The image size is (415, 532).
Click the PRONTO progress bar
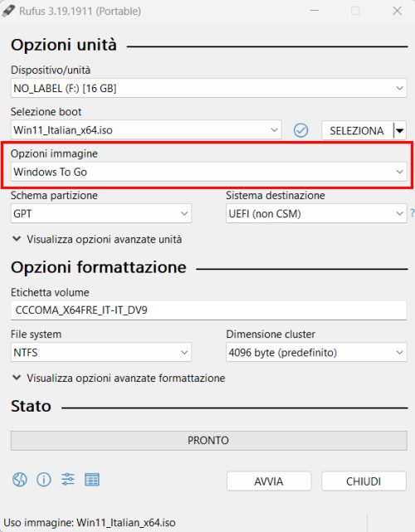pyautogui.click(x=208, y=441)
